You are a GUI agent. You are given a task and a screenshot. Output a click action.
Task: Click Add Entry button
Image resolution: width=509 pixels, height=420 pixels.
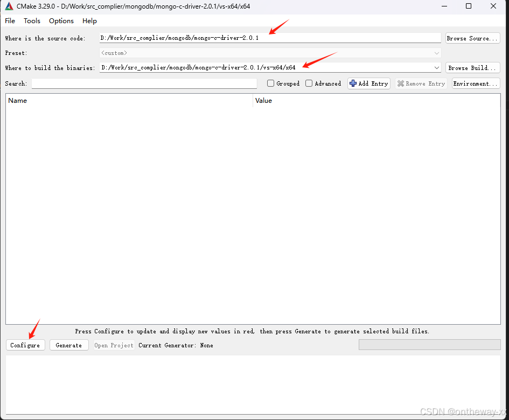[x=369, y=83]
